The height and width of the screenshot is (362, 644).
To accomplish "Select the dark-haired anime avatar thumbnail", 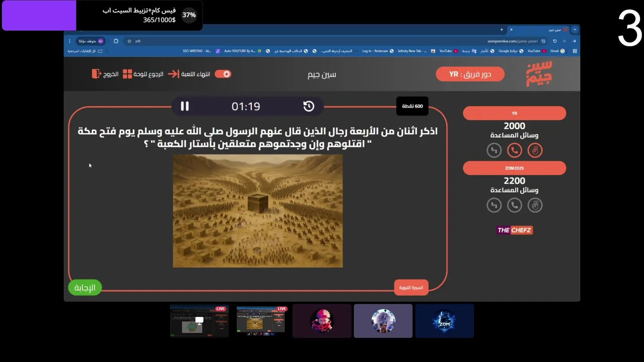I will tap(322, 321).
